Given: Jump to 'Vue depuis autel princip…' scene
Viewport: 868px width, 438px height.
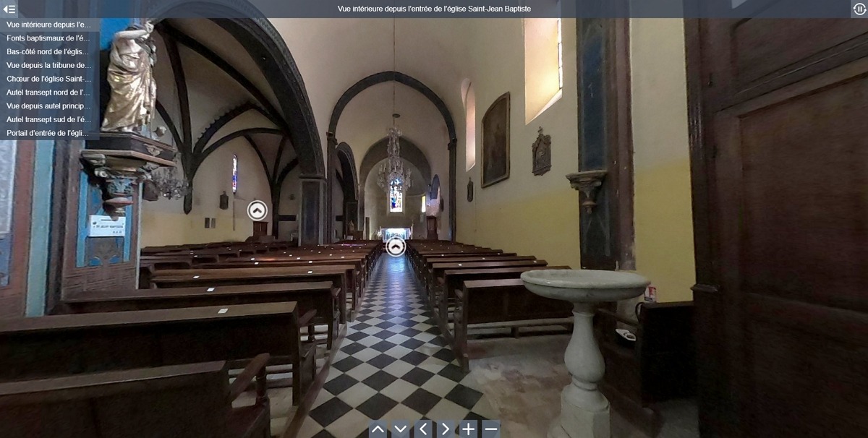Looking at the screenshot, I should pyautogui.click(x=49, y=106).
